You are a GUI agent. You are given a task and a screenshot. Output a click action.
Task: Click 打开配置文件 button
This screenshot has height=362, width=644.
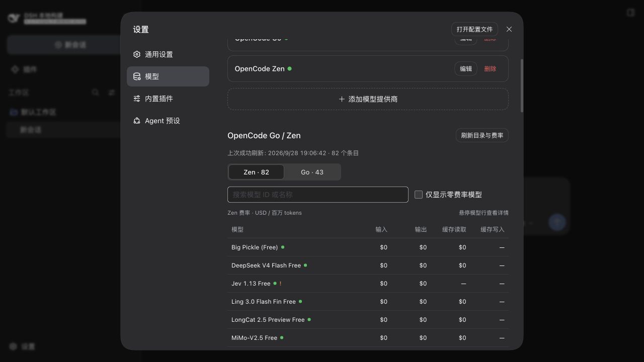coord(474,29)
